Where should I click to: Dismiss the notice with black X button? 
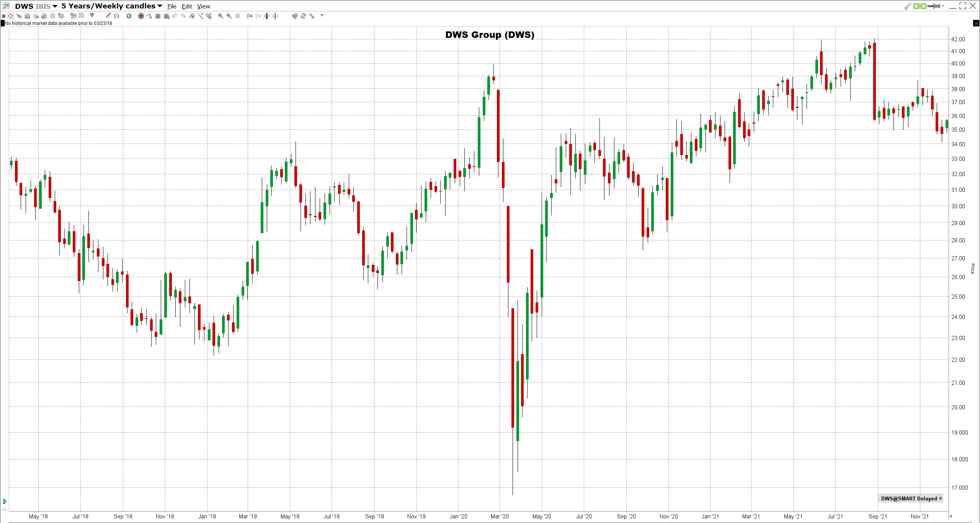coord(976,23)
